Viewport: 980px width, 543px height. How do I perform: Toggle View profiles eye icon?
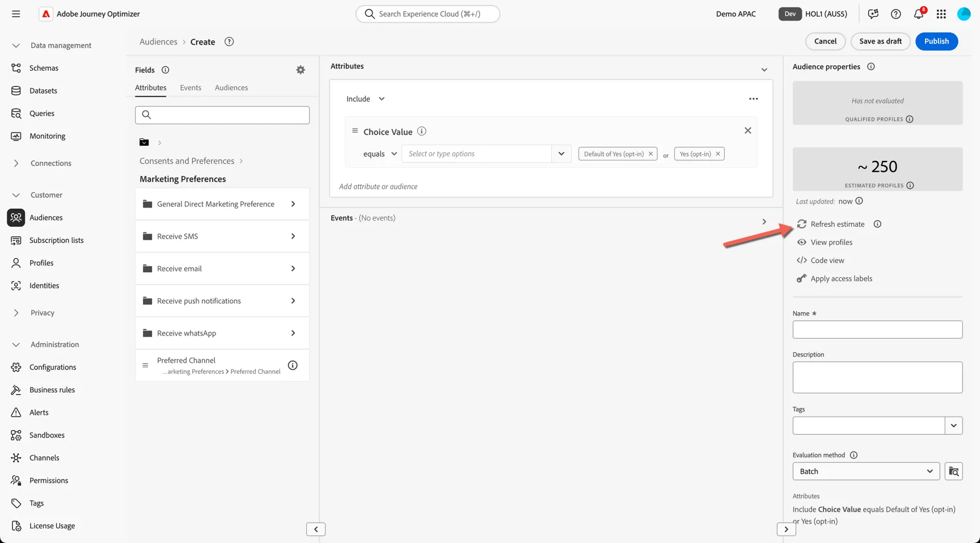801,242
